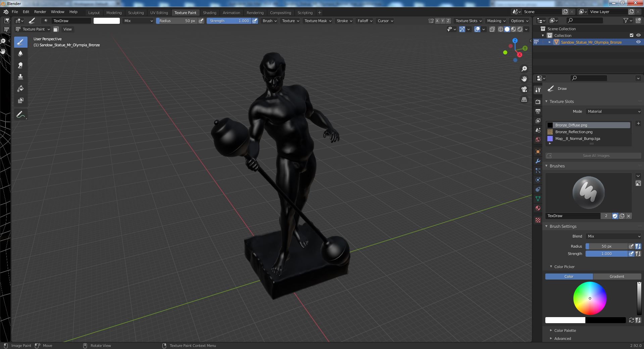This screenshot has height=349, width=644.
Task: Open the Render properties tab
Action: [x=538, y=102]
